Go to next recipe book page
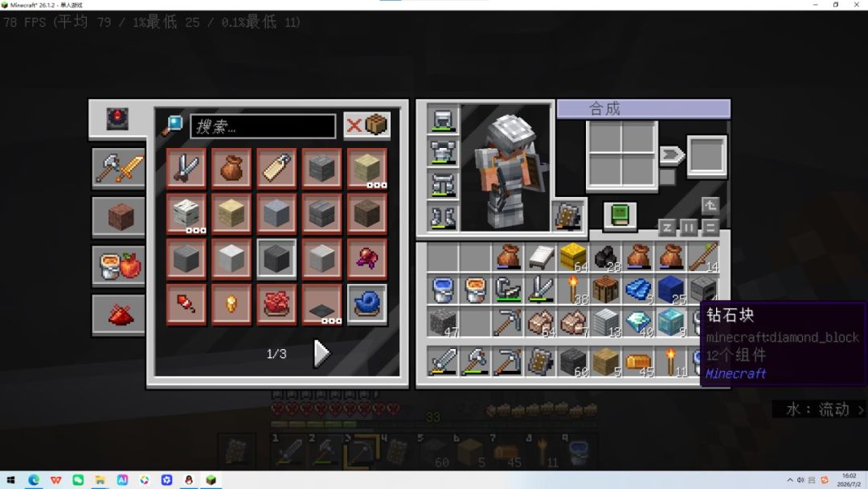868x489 pixels. [321, 353]
